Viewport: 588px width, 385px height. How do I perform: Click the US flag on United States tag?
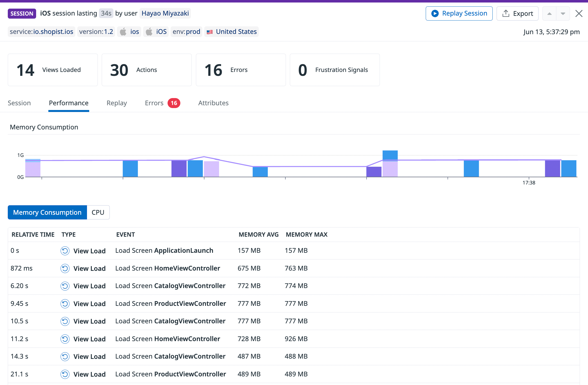tap(210, 31)
